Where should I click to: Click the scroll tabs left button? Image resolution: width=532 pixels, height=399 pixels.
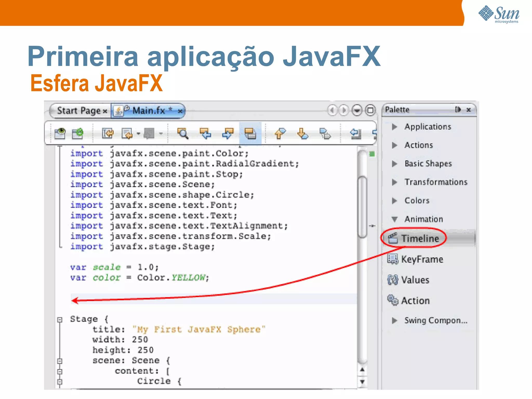coord(332,110)
